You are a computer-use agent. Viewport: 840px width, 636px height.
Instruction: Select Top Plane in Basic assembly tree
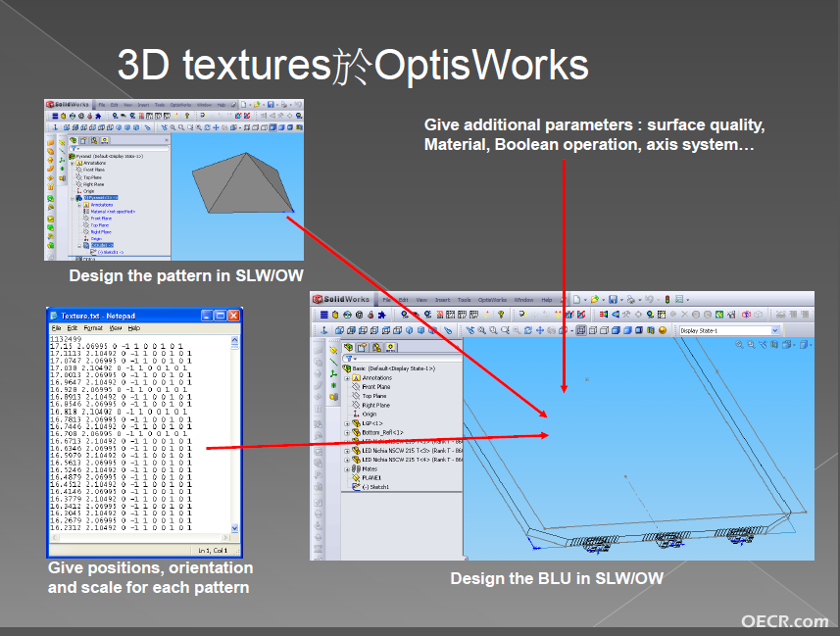point(370,396)
